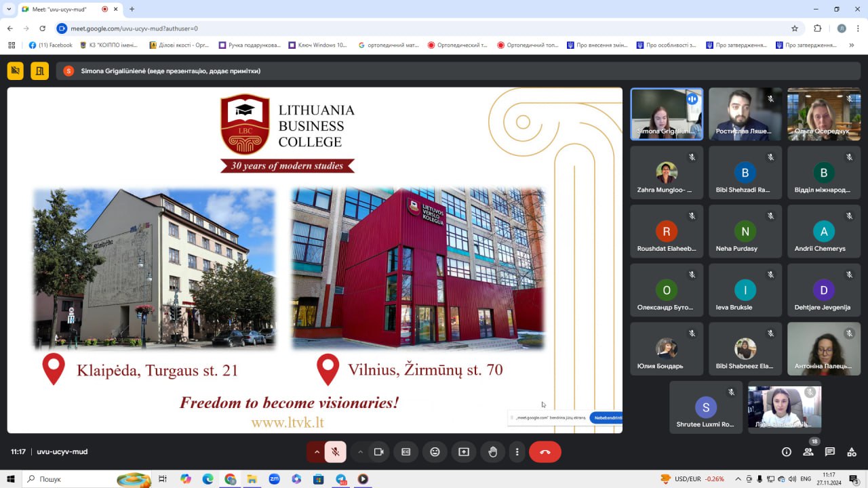Open the in-call chat panel
The image size is (868, 488).
coord(830,452)
